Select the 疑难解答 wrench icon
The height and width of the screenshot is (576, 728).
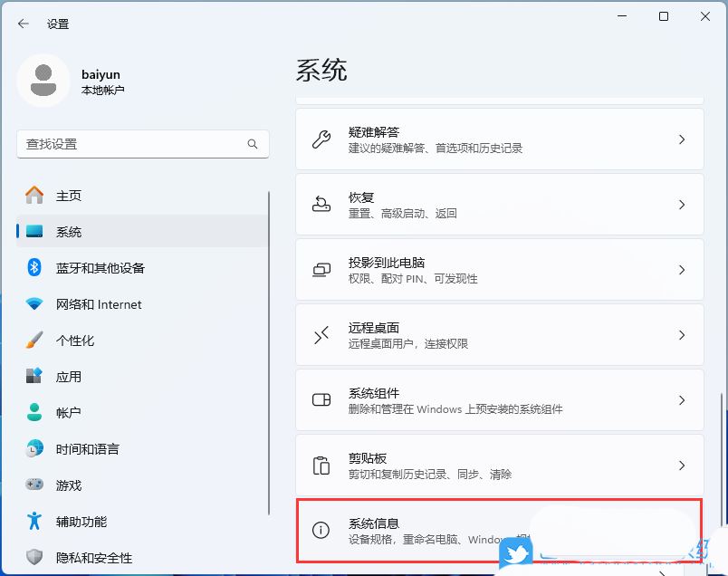coord(321,138)
